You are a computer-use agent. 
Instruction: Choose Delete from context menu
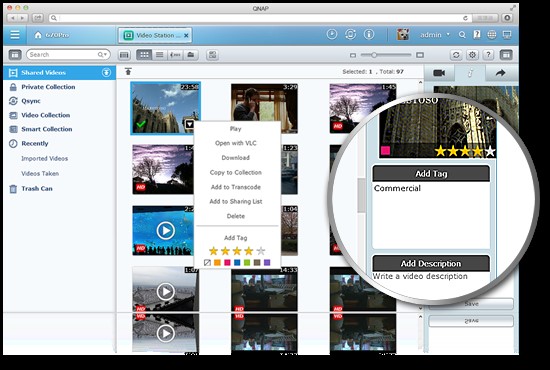pyautogui.click(x=236, y=216)
